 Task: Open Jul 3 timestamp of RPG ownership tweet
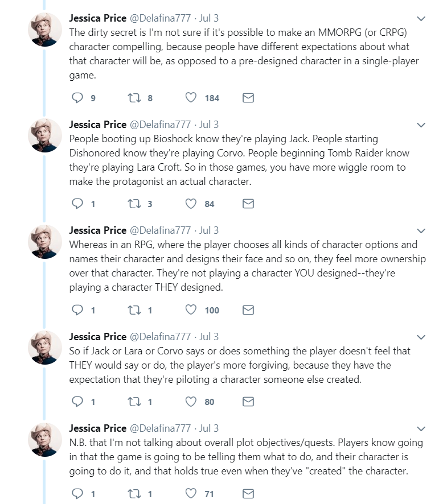[208, 230]
